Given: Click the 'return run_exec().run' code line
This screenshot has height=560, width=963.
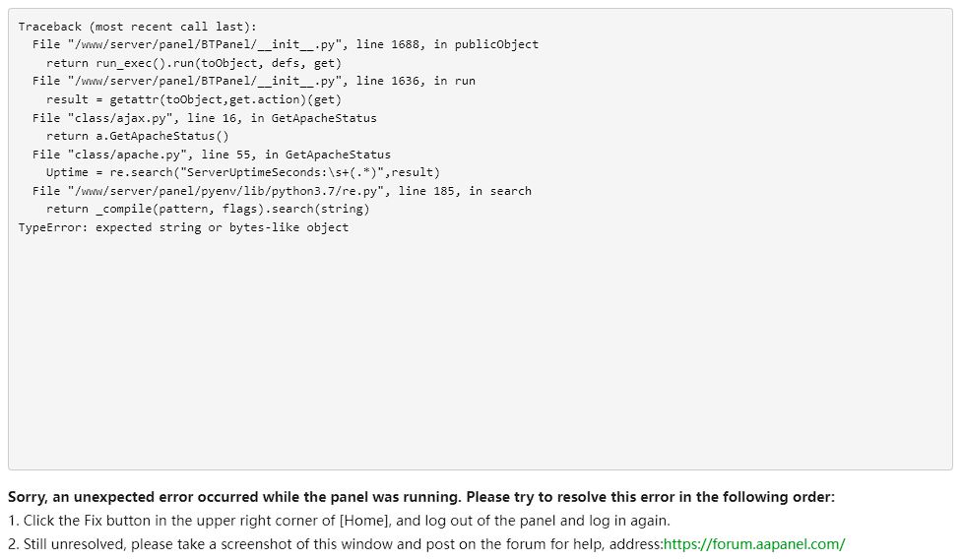Looking at the screenshot, I should [x=193, y=63].
